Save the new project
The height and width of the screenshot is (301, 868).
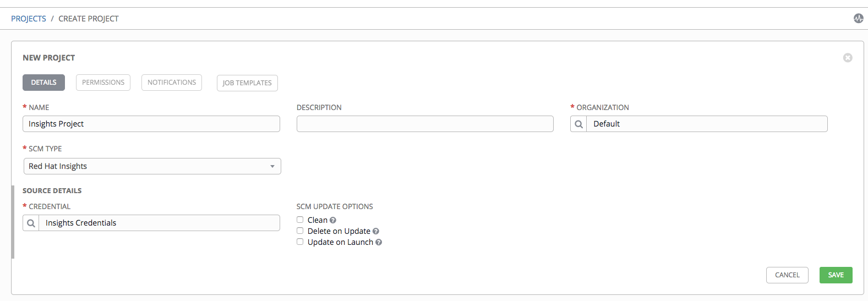pos(836,275)
